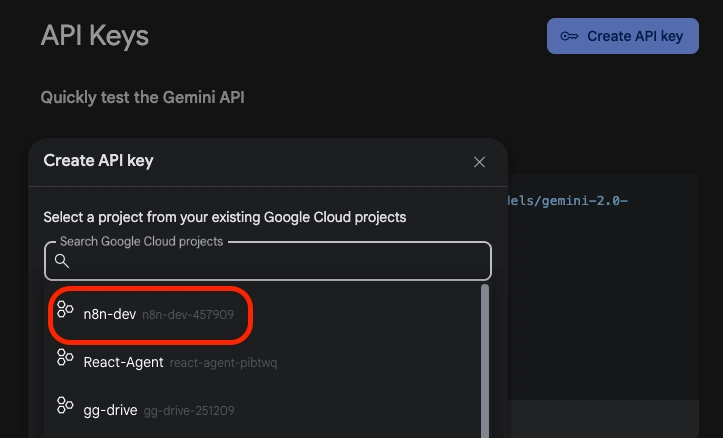Close the Create API key dialog

click(x=479, y=162)
